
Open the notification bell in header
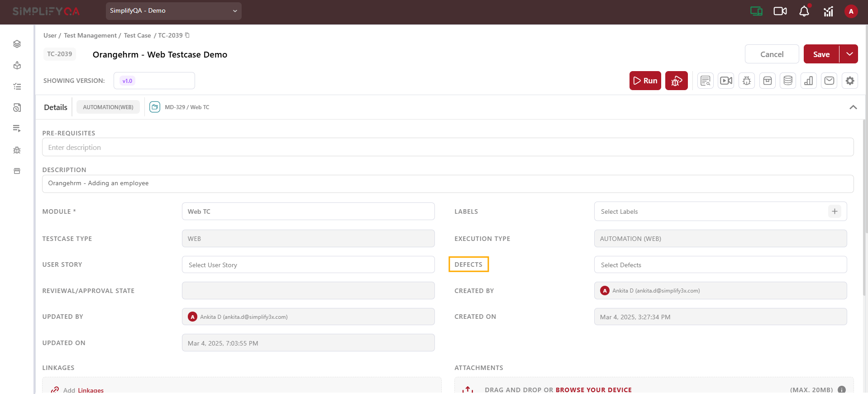[804, 11]
